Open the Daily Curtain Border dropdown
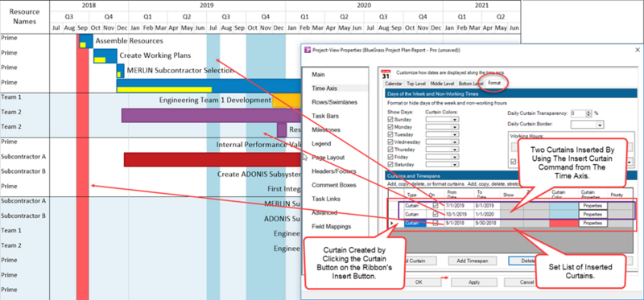 588,124
